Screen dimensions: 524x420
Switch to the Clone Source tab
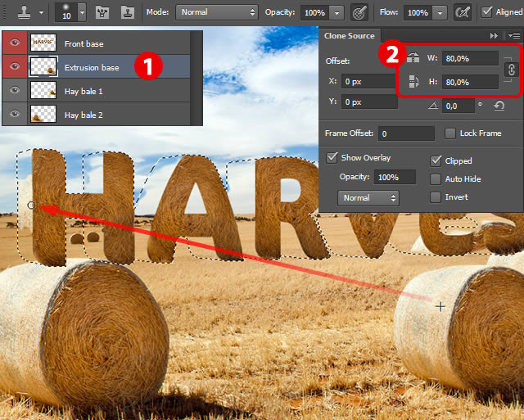(x=350, y=36)
